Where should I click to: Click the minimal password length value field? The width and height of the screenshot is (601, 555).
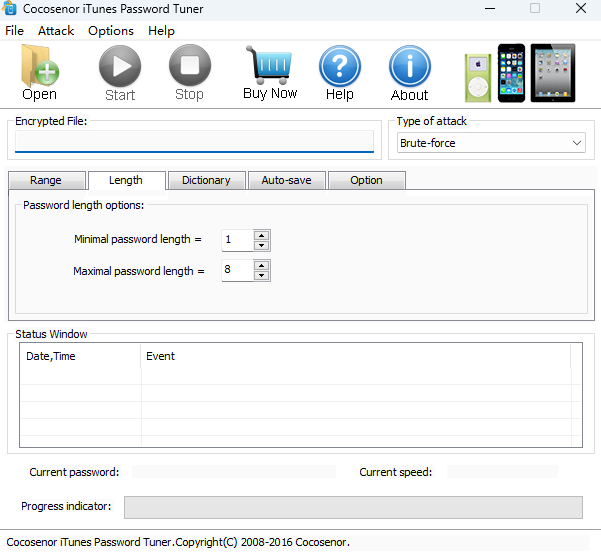pos(237,240)
